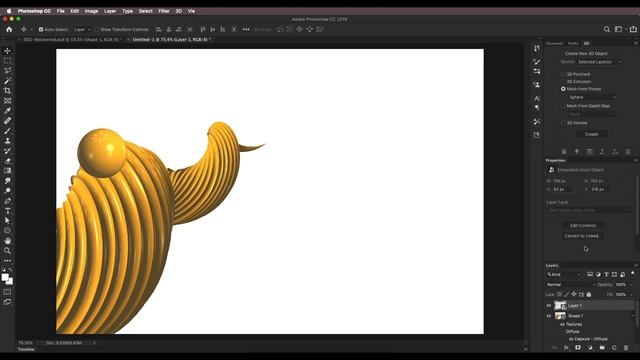Viewport: 640px width, 360px height.
Task: Select the Eraser tool
Action: tap(7, 160)
